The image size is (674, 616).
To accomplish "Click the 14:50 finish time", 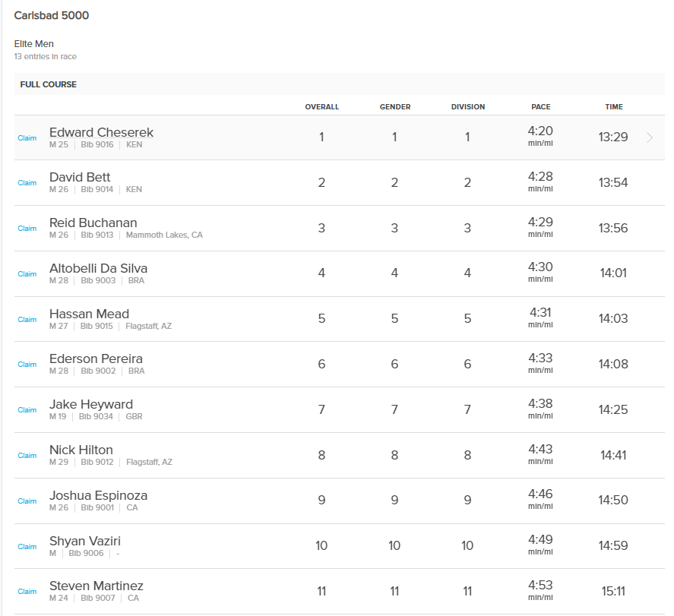I will tap(613, 500).
